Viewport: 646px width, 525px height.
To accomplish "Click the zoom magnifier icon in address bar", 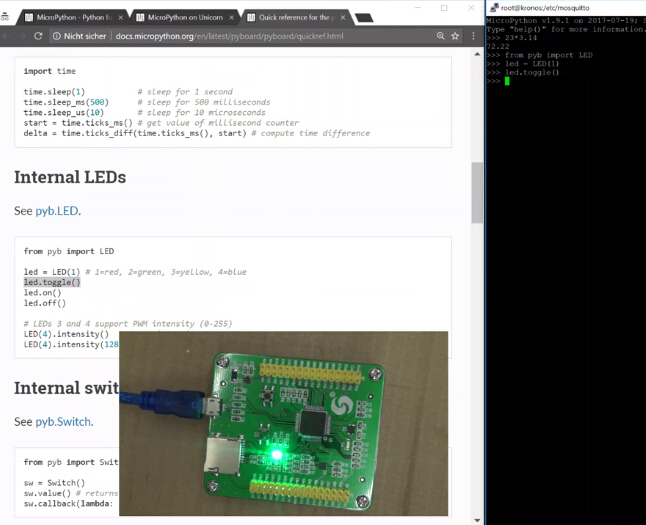I will coord(440,36).
